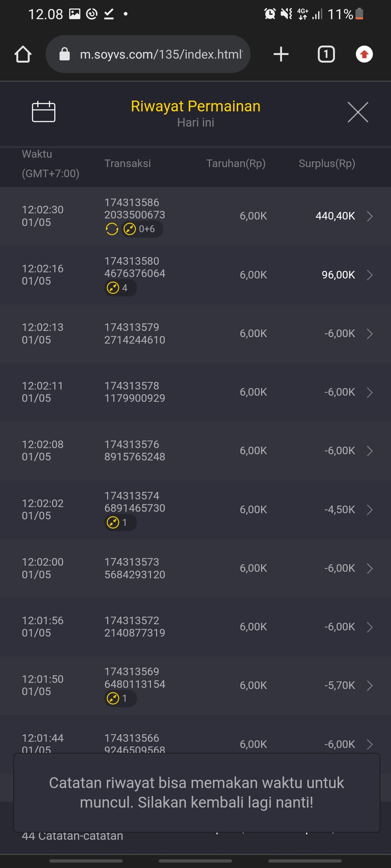Tap the Hari ini date label

(x=195, y=123)
